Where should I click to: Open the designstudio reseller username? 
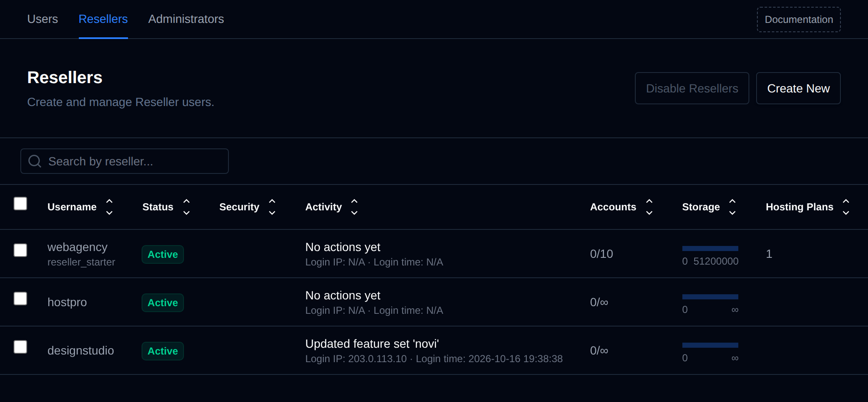click(81, 350)
